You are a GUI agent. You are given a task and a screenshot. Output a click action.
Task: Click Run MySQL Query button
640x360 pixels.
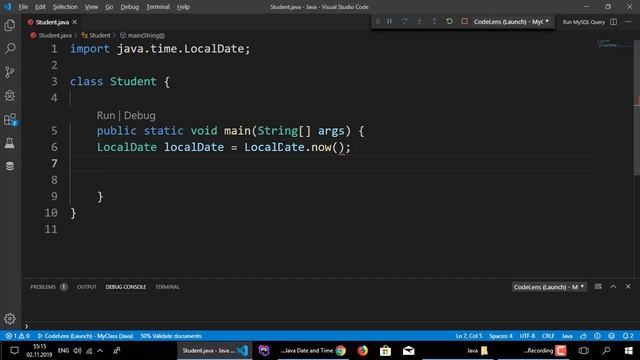584,22
